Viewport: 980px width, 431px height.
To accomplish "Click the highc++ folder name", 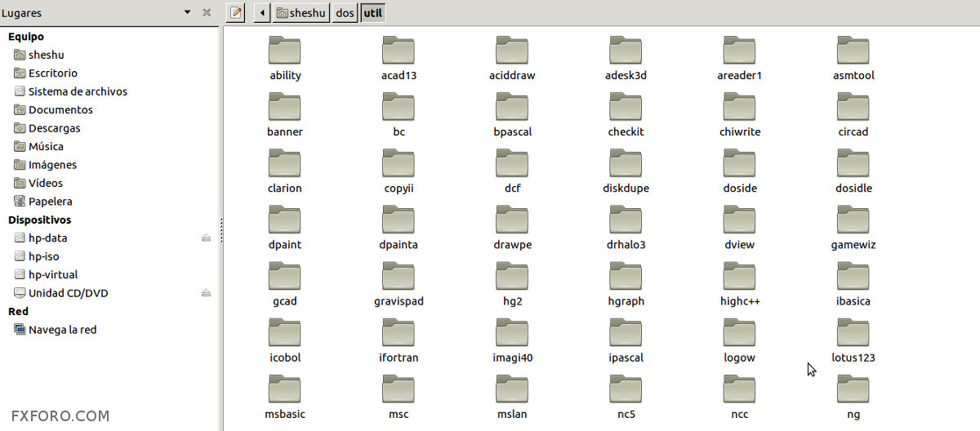I will (740, 301).
